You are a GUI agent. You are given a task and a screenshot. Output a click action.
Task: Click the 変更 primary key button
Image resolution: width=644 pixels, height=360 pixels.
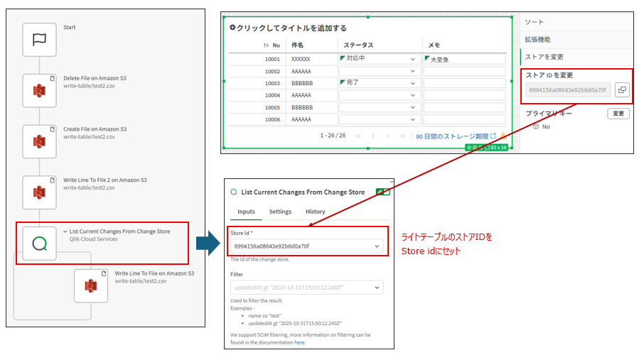click(618, 114)
